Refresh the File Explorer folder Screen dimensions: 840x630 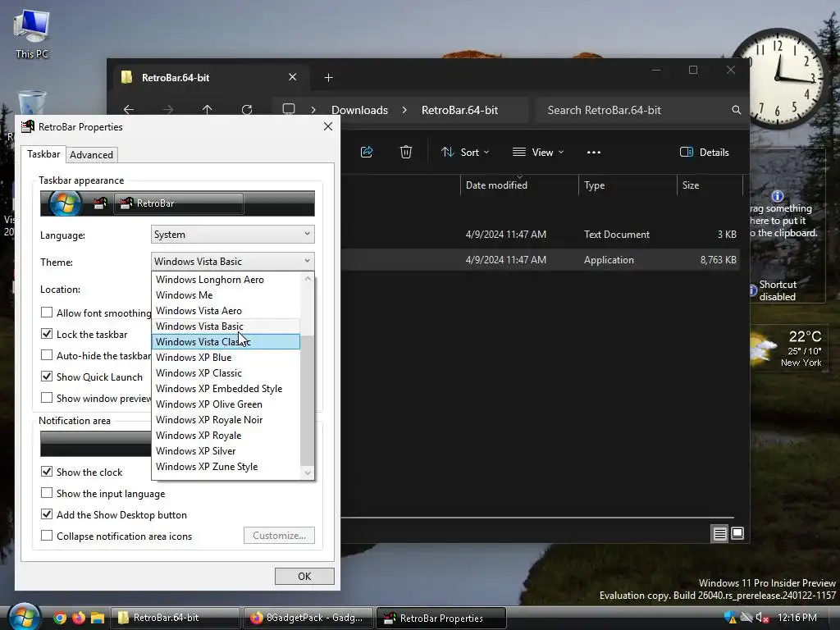point(246,110)
